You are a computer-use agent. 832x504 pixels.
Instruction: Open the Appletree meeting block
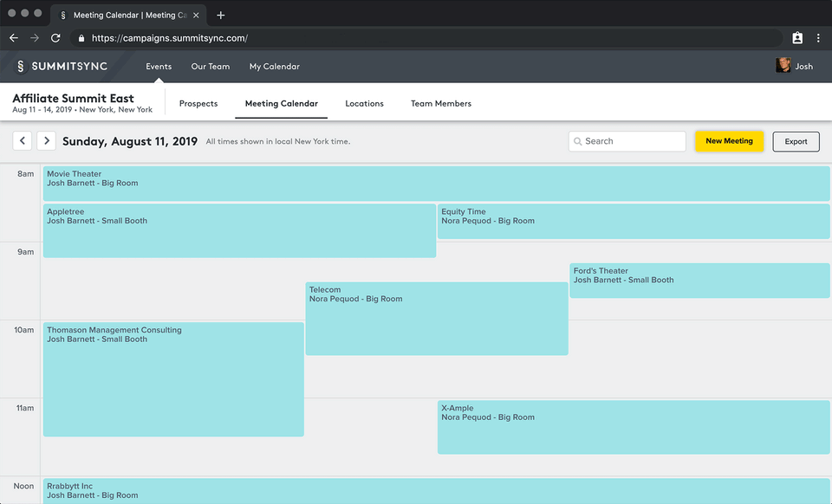coord(240,231)
